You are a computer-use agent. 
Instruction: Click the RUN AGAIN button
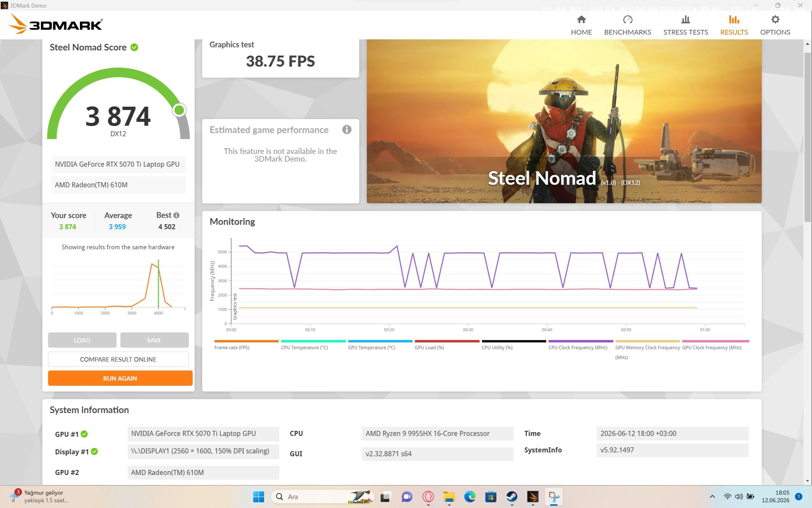pos(120,378)
